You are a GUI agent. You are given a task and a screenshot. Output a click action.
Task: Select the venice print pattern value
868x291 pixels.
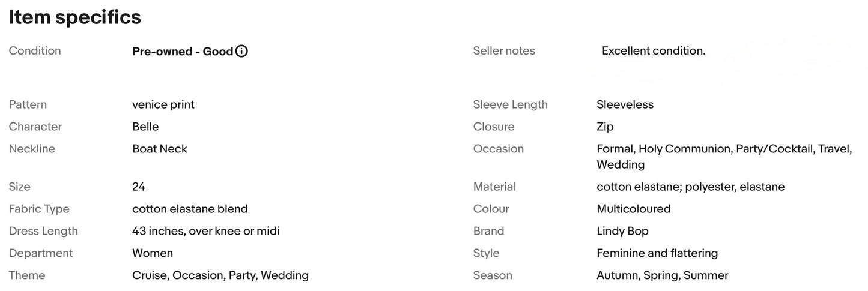(x=163, y=104)
